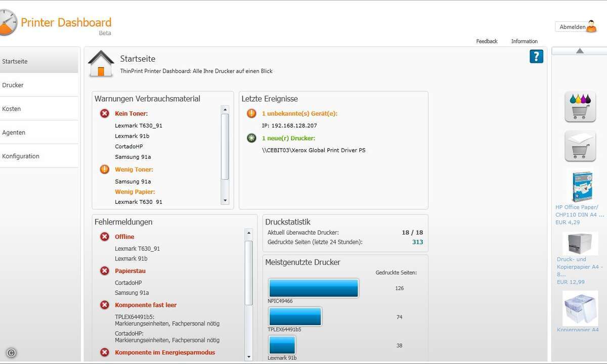
Task: Select CortadoHP under Kein Toner
Action: coord(128,146)
